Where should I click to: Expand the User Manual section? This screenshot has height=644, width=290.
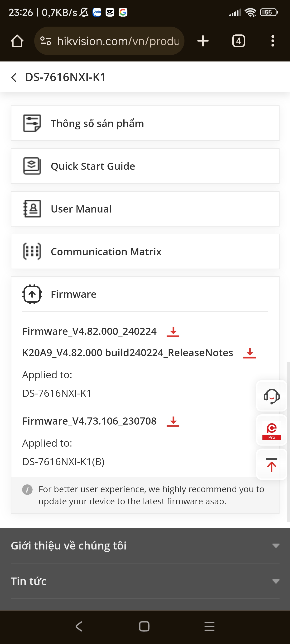pyautogui.click(x=145, y=209)
